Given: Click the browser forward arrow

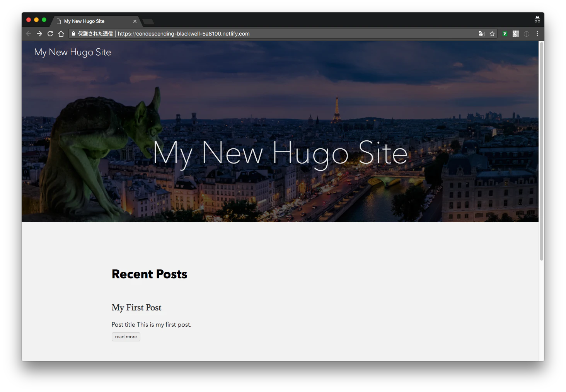Looking at the screenshot, I should click(39, 34).
